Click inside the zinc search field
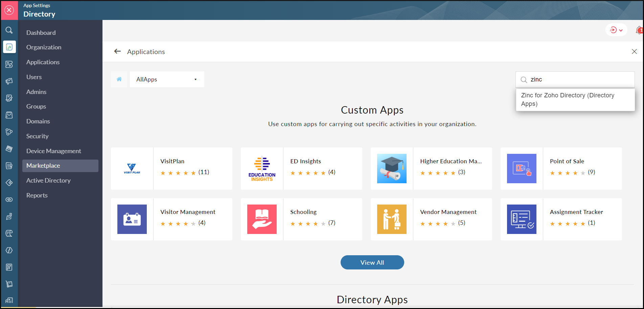644x309 pixels. pos(575,79)
